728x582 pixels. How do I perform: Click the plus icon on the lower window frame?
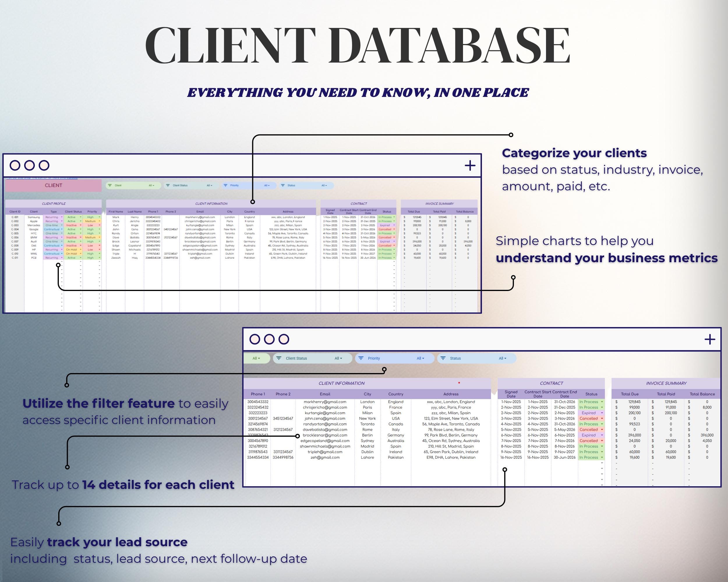pos(710,339)
